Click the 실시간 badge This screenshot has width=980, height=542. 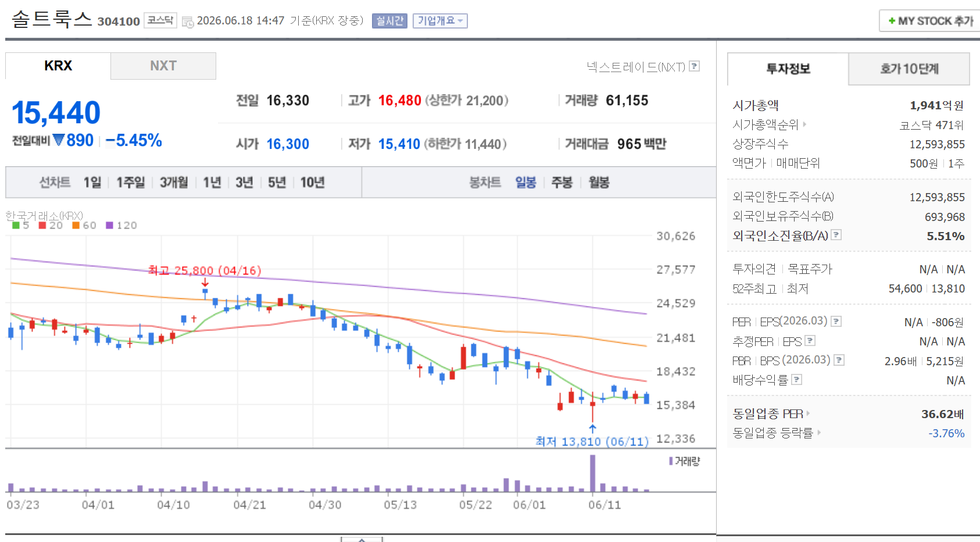coord(389,21)
